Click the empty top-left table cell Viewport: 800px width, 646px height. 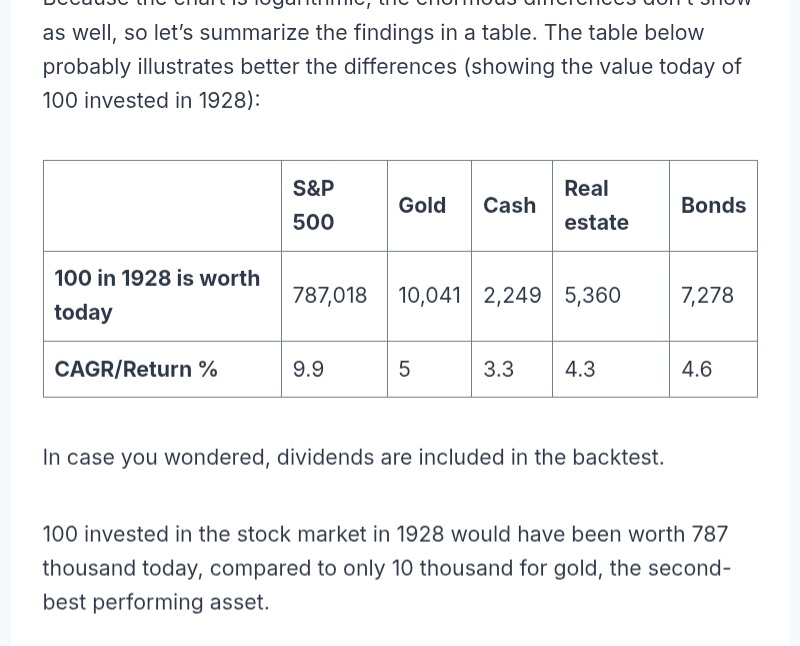pyautogui.click(x=162, y=205)
